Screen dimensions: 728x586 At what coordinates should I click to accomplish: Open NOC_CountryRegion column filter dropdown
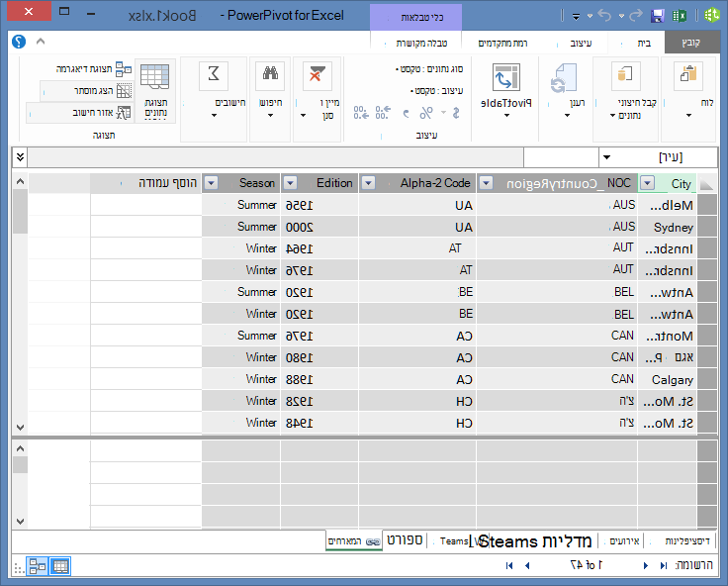tap(486, 183)
